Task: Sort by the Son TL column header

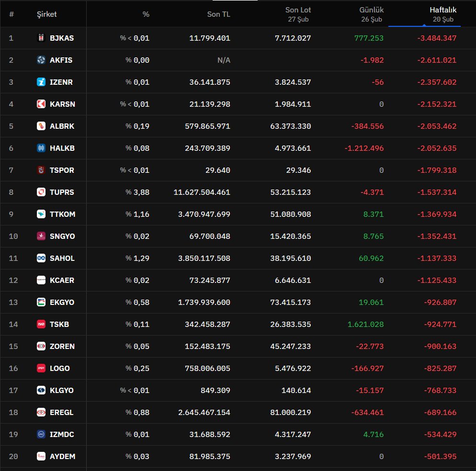Action: [x=218, y=14]
